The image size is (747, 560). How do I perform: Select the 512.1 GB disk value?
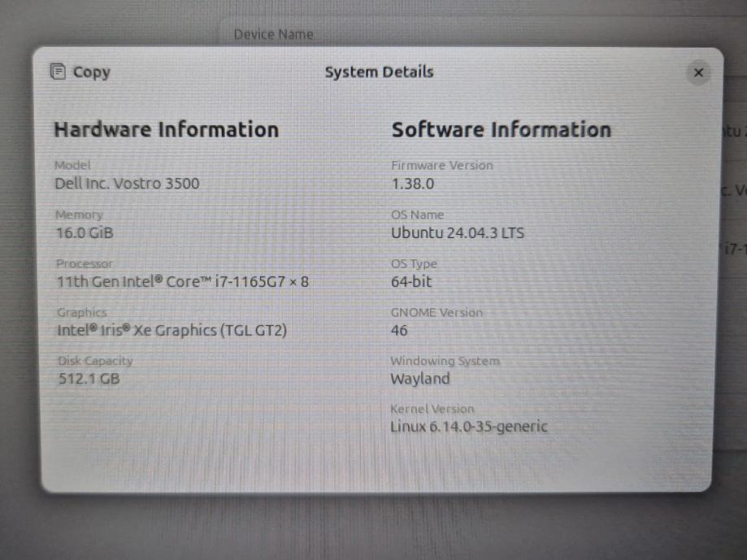[x=89, y=379]
